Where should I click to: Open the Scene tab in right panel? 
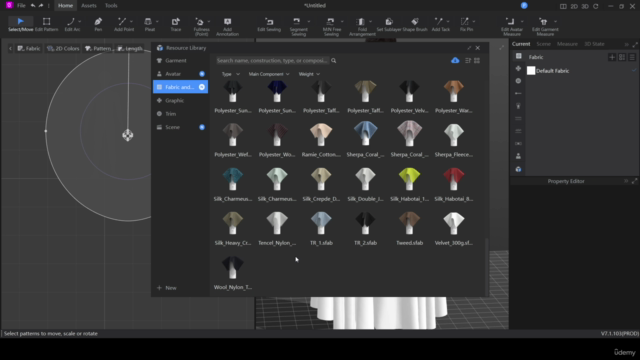tap(543, 44)
